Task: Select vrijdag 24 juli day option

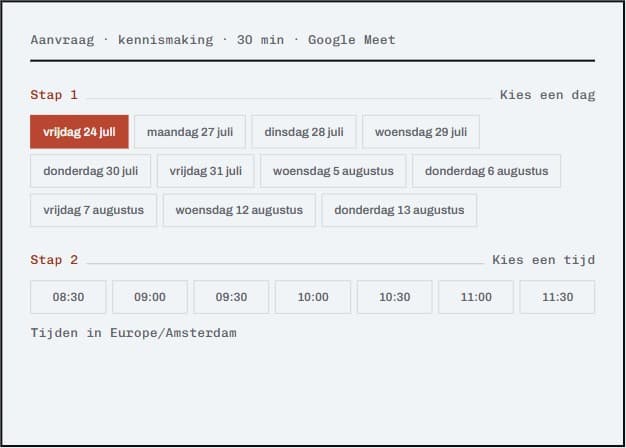Action: pos(79,132)
